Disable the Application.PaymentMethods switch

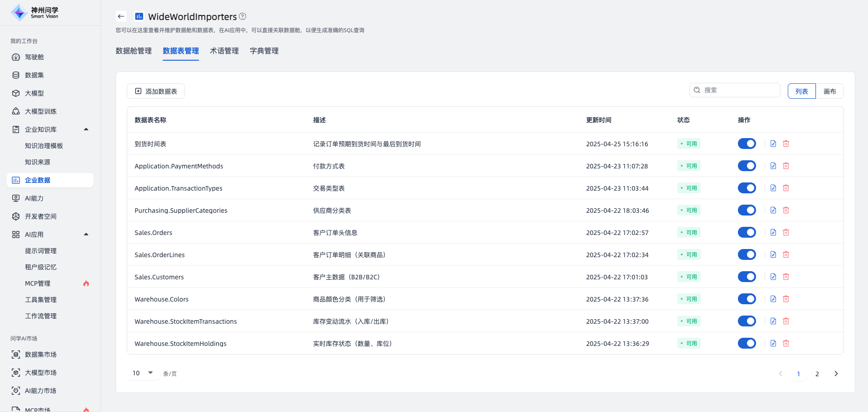click(747, 166)
